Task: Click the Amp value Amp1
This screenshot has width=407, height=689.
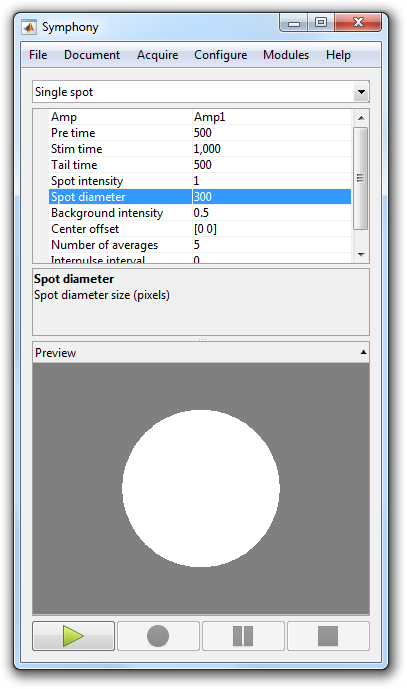Action: [209, 117]
